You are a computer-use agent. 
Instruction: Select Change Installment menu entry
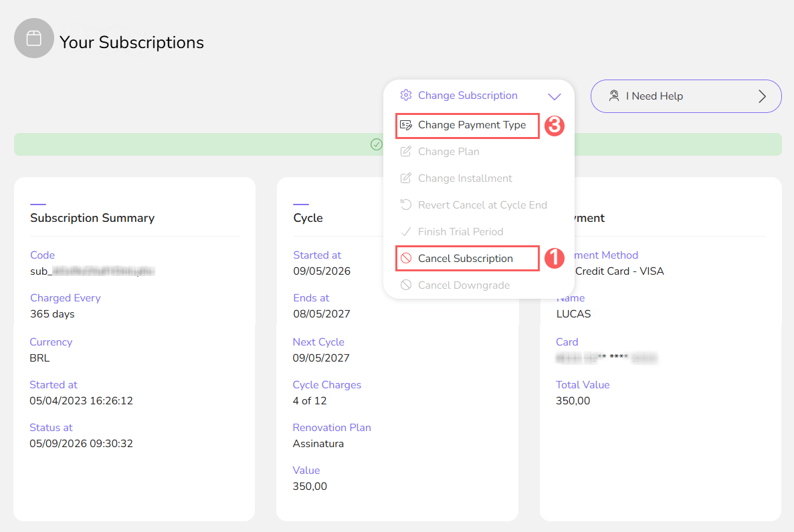coord(465,178)
